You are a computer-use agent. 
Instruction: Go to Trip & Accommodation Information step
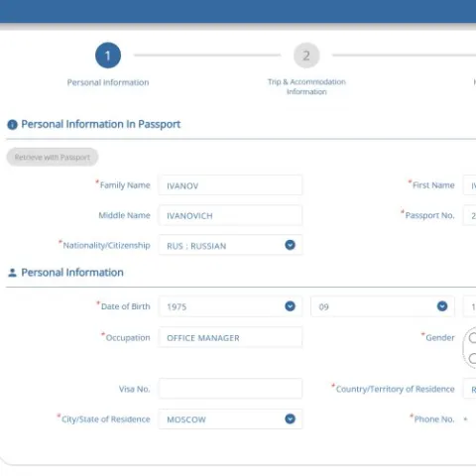tap(306, 86)
